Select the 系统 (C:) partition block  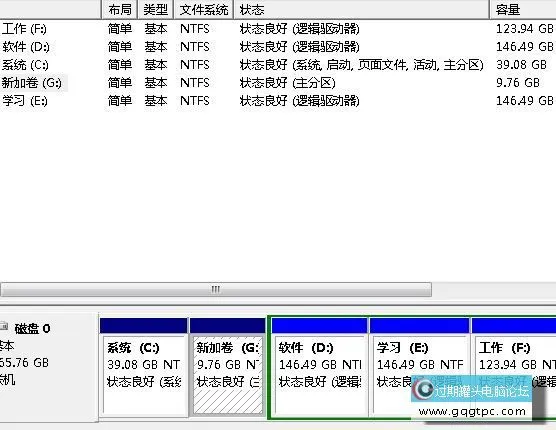(144, 367)
